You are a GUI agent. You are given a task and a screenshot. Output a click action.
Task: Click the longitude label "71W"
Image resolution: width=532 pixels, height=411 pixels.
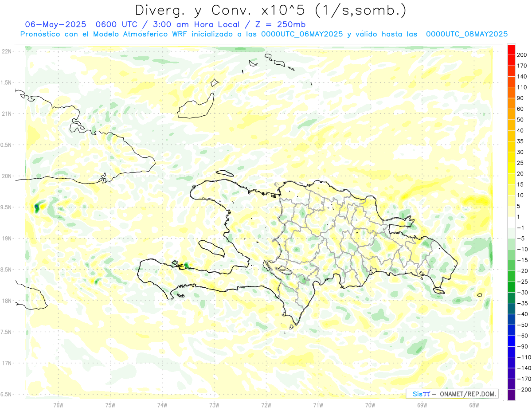(318, 405)
